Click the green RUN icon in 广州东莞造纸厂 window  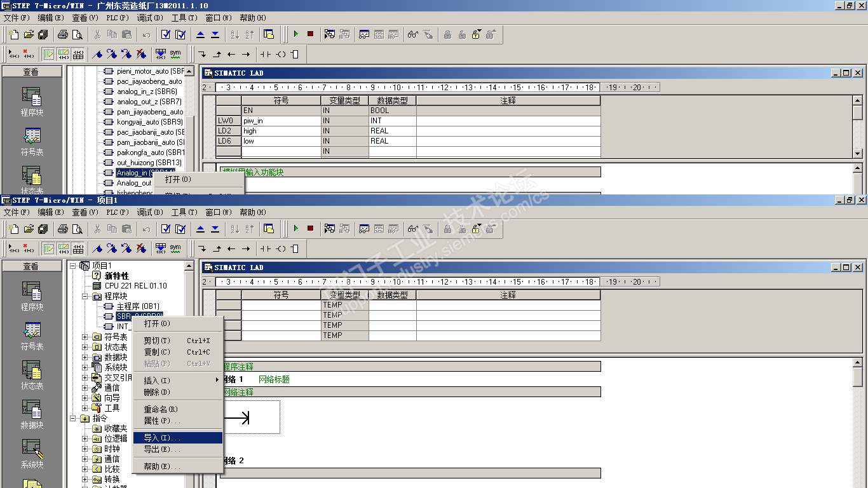click(x=295, y=34)
